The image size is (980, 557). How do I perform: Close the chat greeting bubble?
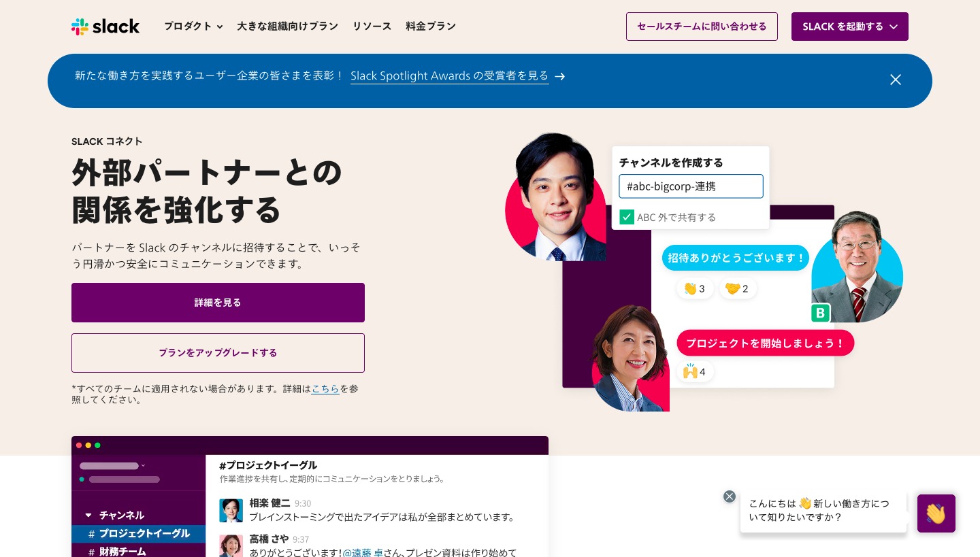(x=729, y=496)
